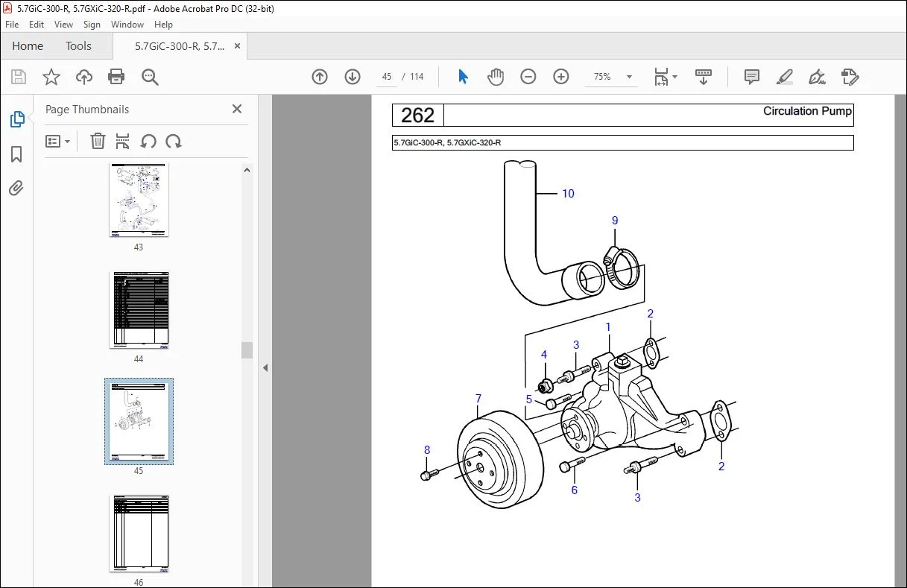Open the Bookmarks sidebar panel
Viewport: 907px width, 588px height.
pyautogui.click(x=16, y=154)
